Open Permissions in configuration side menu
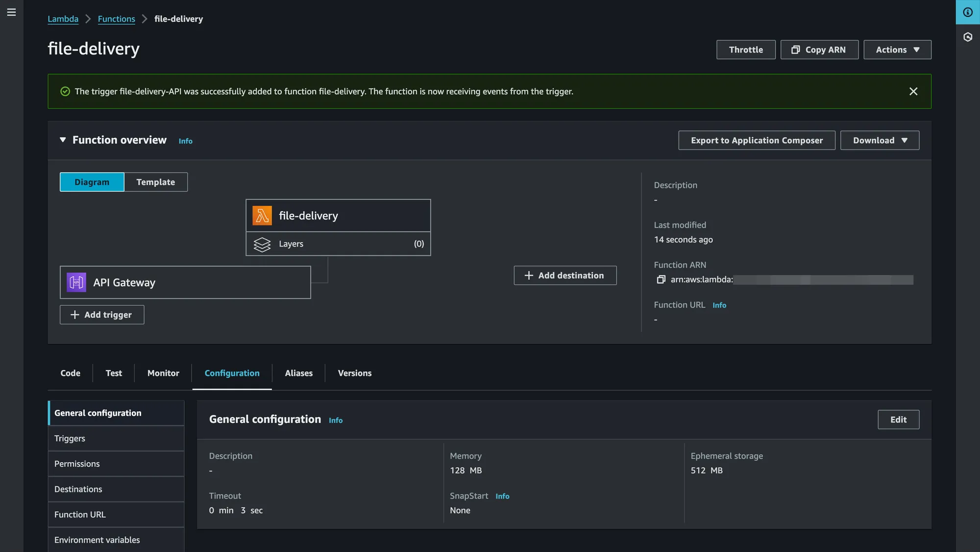Viewport: 980px width, 552px height. [x=116, y=464]
